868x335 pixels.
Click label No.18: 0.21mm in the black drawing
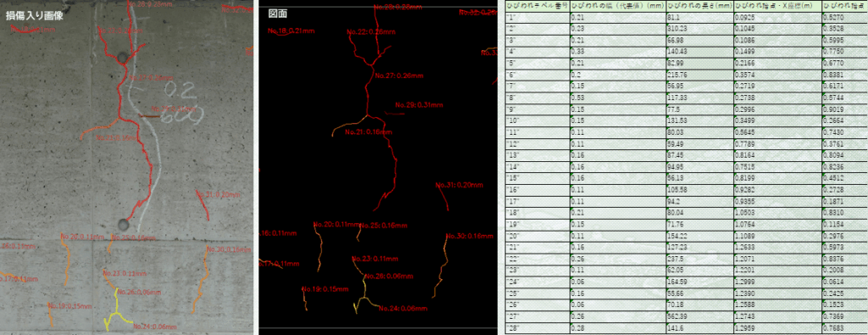click(292, 31)
